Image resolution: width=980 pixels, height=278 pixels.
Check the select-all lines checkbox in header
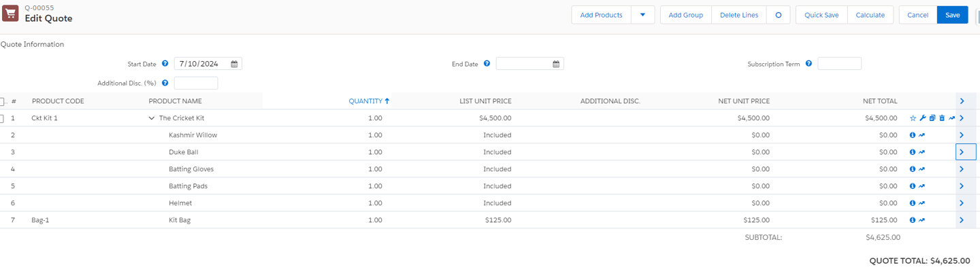tap(2, 101)
